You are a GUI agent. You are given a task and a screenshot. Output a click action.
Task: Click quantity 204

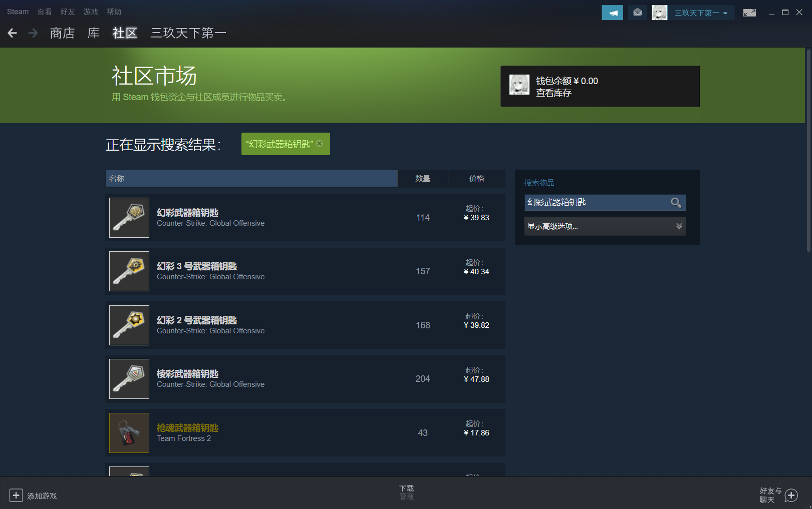coord(423,379)
